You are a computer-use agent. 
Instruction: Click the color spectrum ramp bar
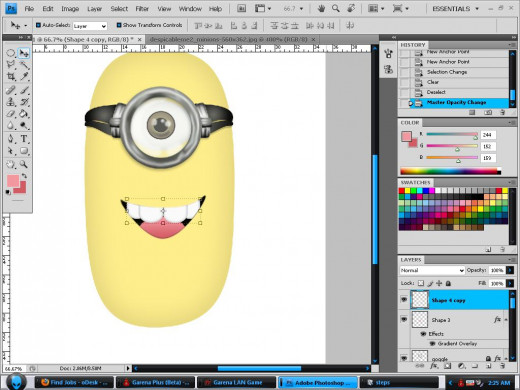(x=450, y=171)
